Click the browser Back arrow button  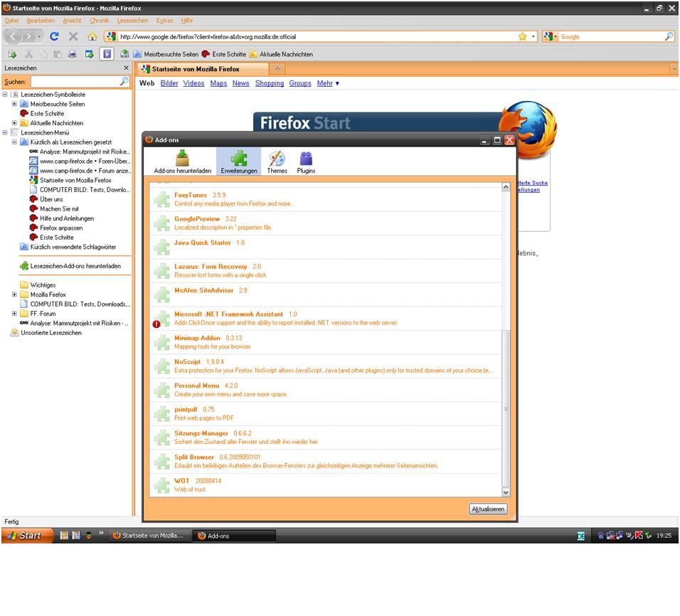13,36
